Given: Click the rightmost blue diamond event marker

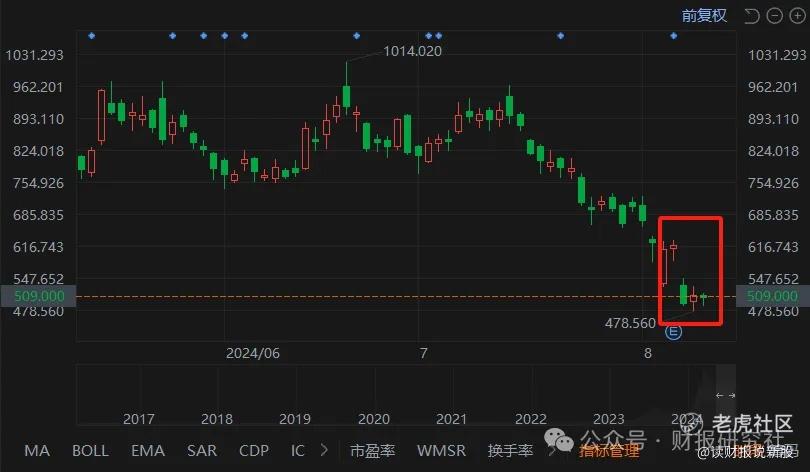Looking at the screenshot, I should [674, 36].
